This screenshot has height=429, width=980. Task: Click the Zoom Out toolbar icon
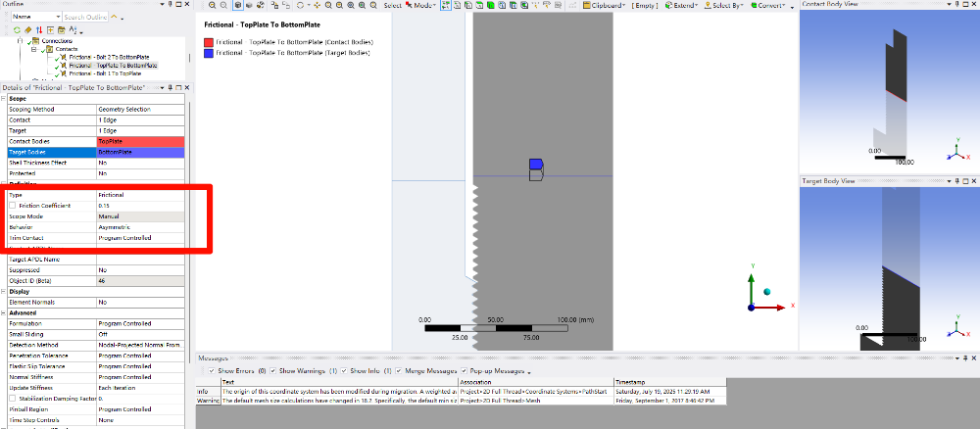point(223,5)
